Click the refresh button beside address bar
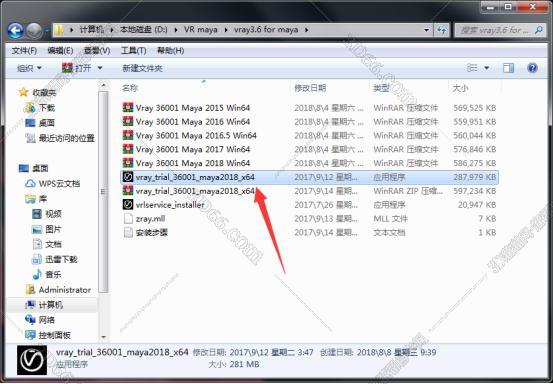 (442, 30)
